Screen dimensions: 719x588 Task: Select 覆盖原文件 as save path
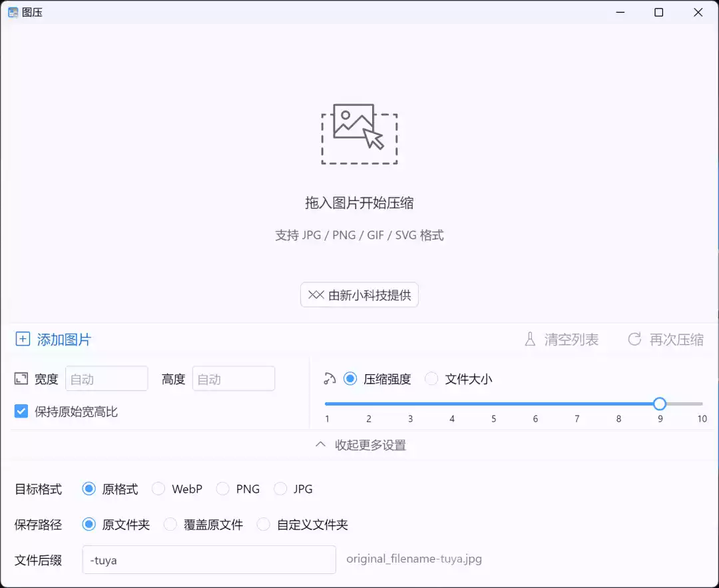click(170, 525)
